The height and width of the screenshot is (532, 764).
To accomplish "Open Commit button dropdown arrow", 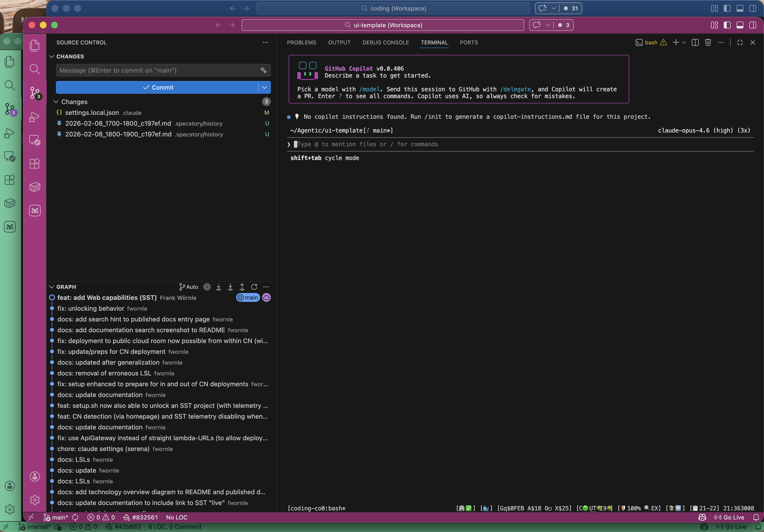I will point(264,87).
